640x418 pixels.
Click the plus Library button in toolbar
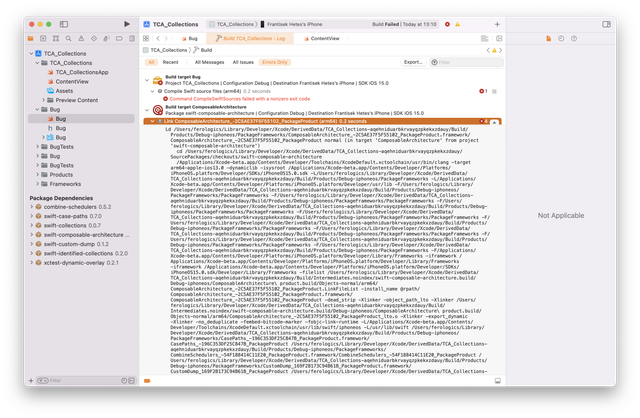pyautogui.click(x=497, y=24)
